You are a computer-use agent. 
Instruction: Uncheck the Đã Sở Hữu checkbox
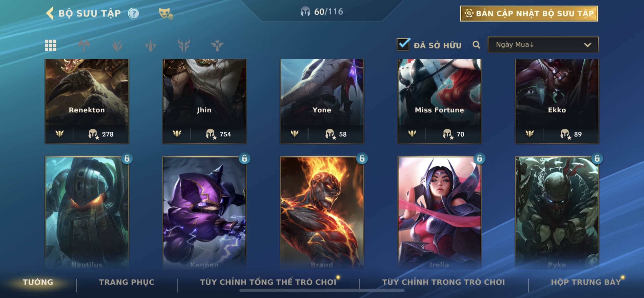(403, 44)
